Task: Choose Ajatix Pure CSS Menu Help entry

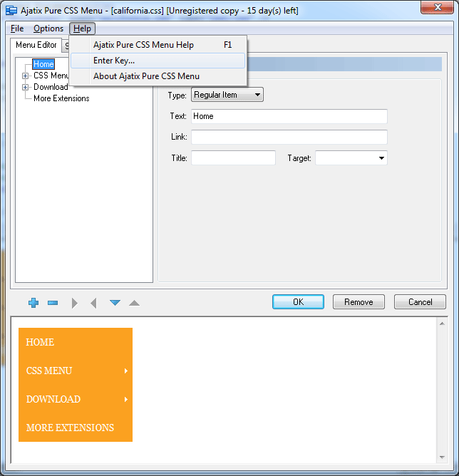Action: click(158, 45)
